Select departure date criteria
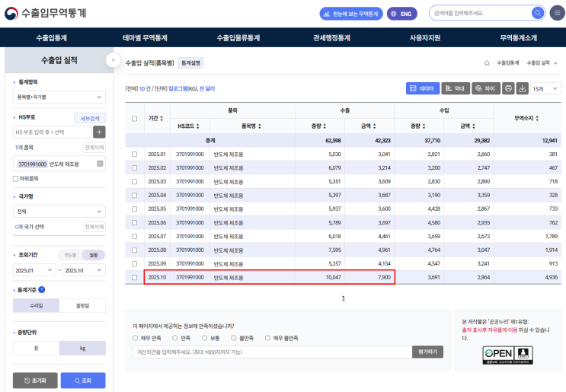The width and height of the screenshot is (566, 392). click(x=82, y=305)
